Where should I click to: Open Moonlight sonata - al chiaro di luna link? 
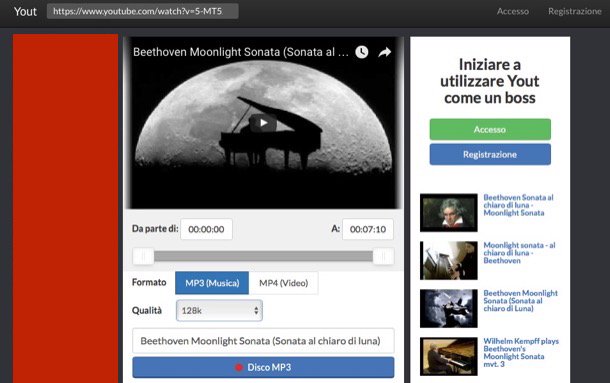tap(519, 253)
